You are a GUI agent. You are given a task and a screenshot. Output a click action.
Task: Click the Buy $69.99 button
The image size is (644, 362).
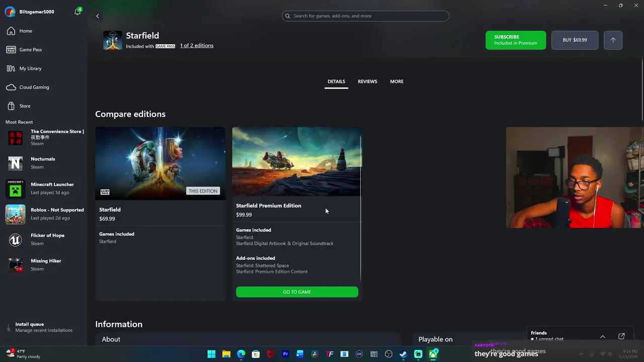[575, 40]
